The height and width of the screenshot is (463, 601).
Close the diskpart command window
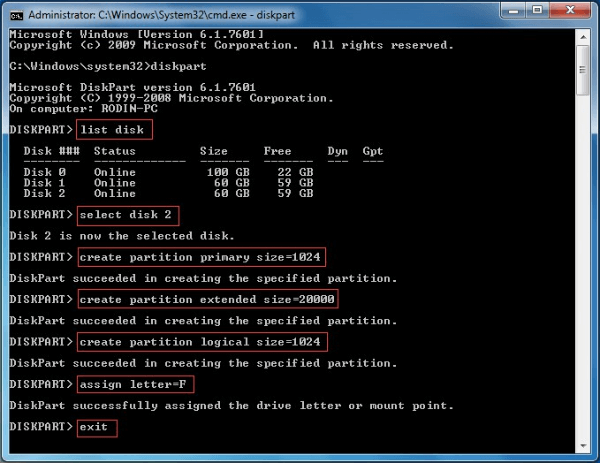(x=569, y=10)
